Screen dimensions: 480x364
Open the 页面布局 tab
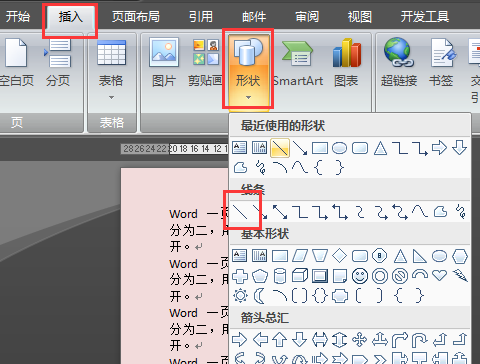tap(136, 17)
